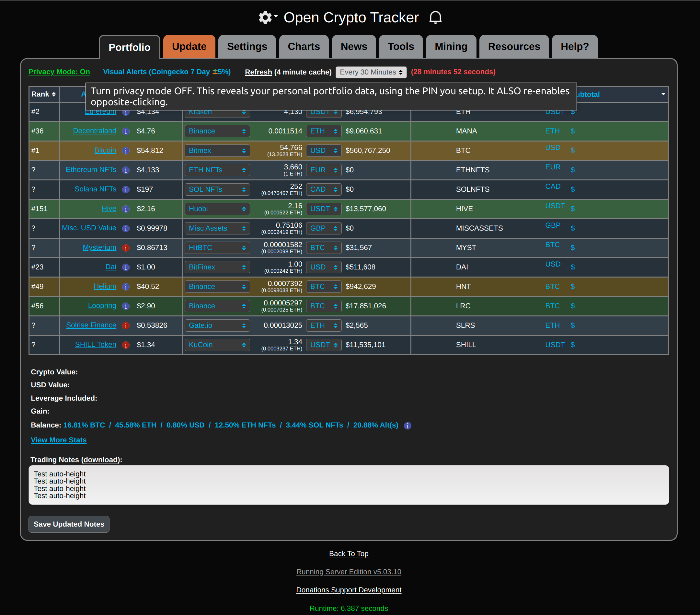
Task: Click View More Stats link
Action: pos(59,440)
